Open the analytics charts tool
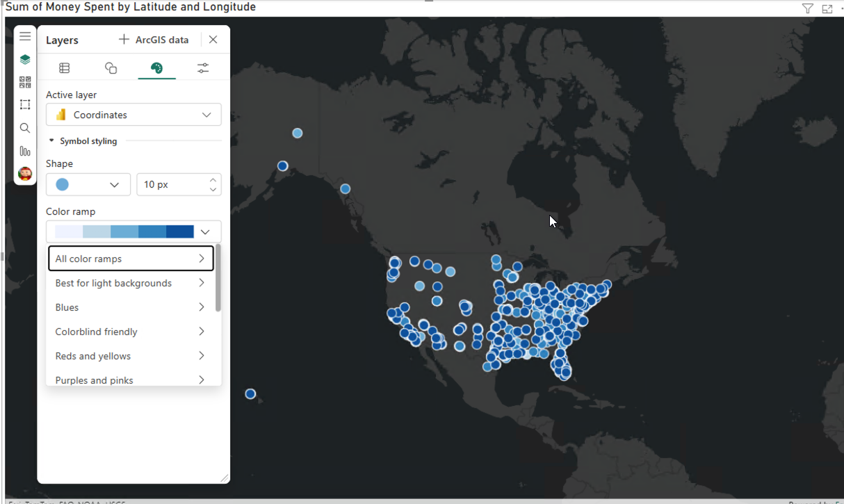844x504 pixels. pos(25,151)
